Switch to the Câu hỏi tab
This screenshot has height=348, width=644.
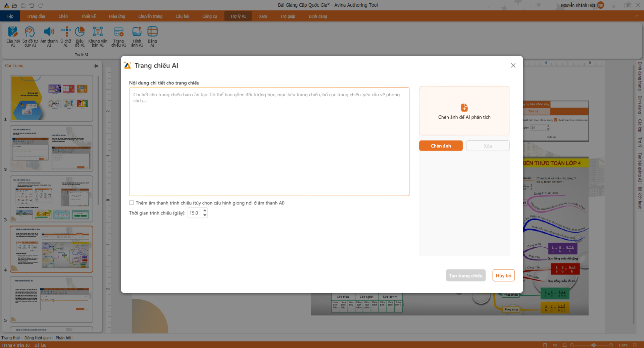coord(182,16)
